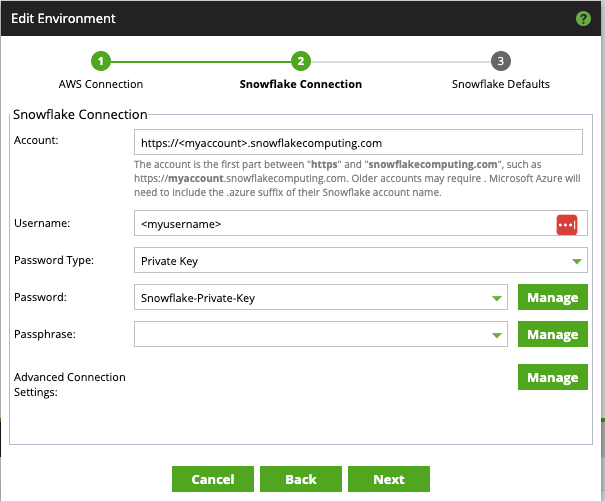Go to the AWS Connection step label
This screenshot has height=501, width=605.
101,84
